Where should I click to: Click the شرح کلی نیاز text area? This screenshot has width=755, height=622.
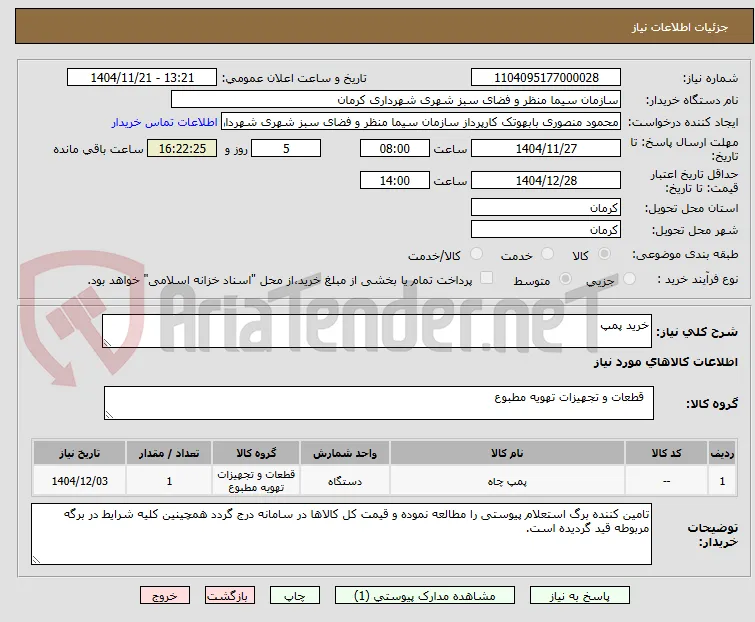click(377, 331)
